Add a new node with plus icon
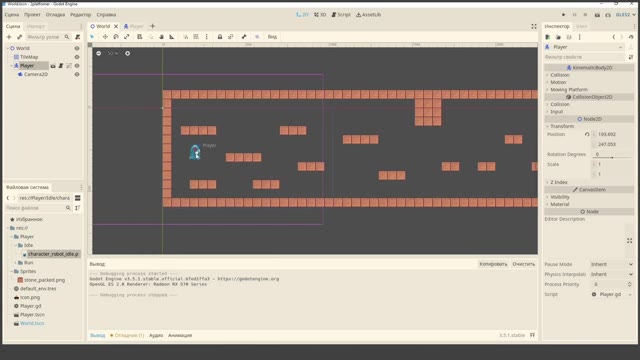Screen dimensions: 640x360 [x=9, y=37]
